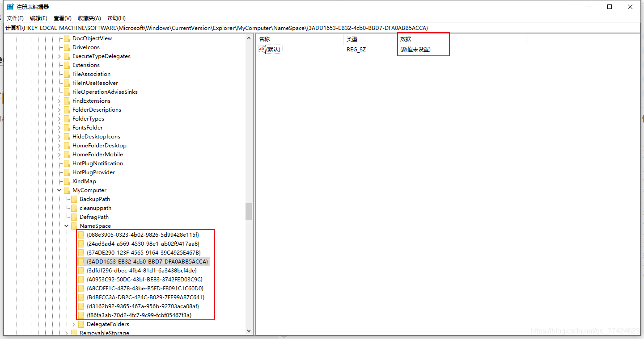
Task: Click the {3dfdf296-dbec-4fb4...} folder icon
Action: click(81, 271)
